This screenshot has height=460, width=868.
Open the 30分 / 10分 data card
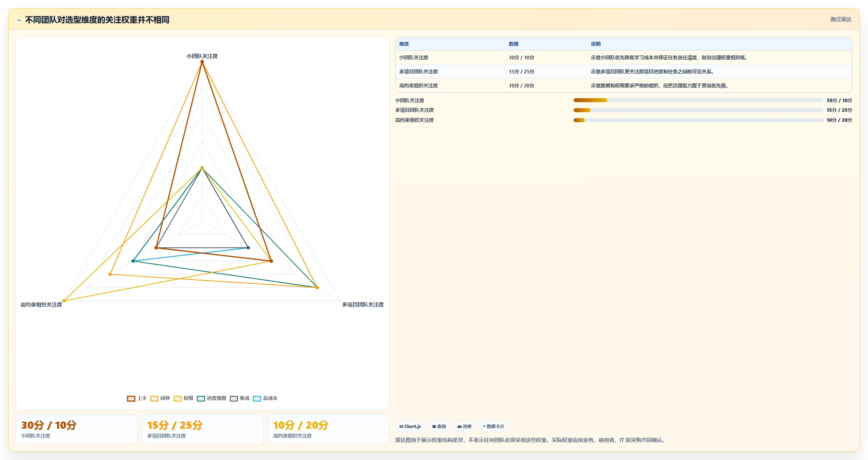[x=77, y=429]
